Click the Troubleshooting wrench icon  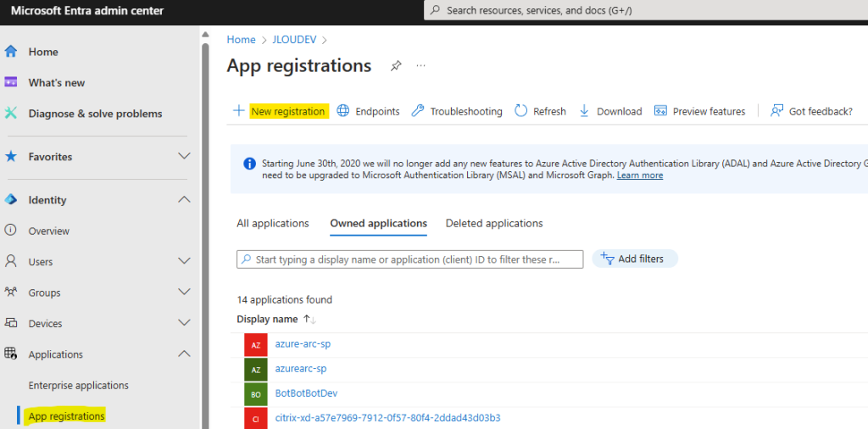pos(418,111)
